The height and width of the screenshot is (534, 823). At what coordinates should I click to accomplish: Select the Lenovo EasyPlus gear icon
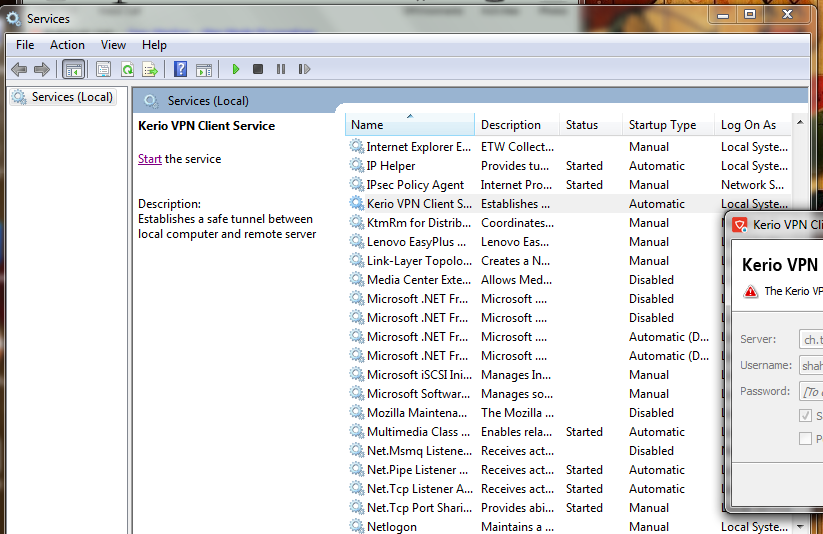(357, 242)
